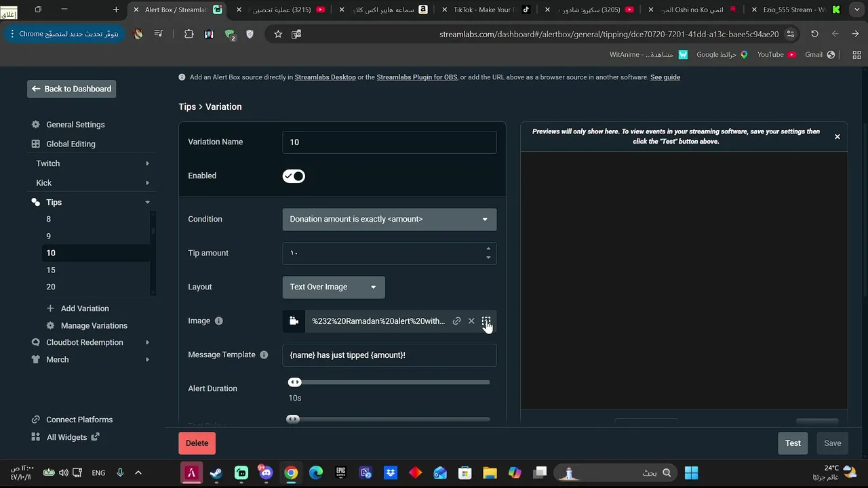The image size is (868, 488).
Task: Click the Test button
Action: 793,443
